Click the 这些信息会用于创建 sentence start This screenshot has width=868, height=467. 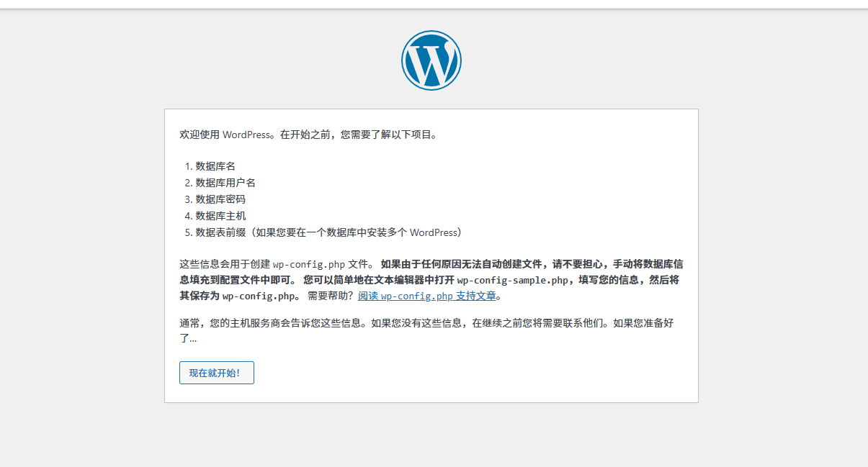tap(225, 263)
